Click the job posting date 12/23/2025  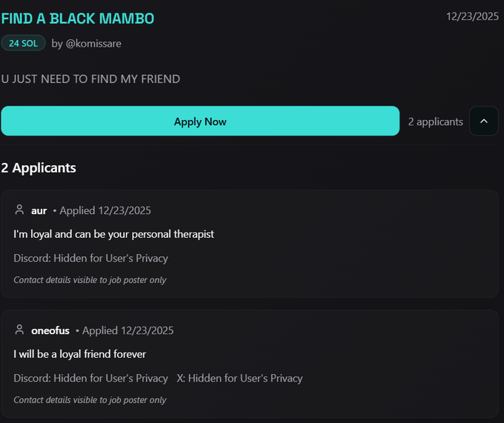472,16
